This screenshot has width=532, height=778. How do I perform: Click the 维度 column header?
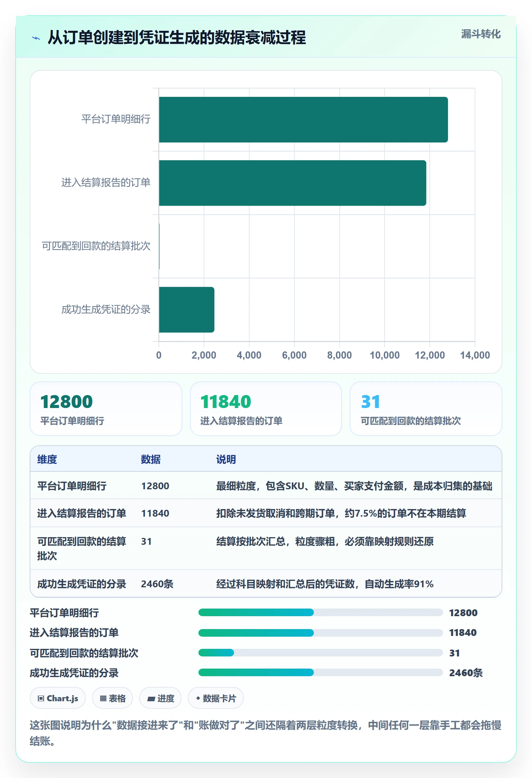(x=47, y=459)
